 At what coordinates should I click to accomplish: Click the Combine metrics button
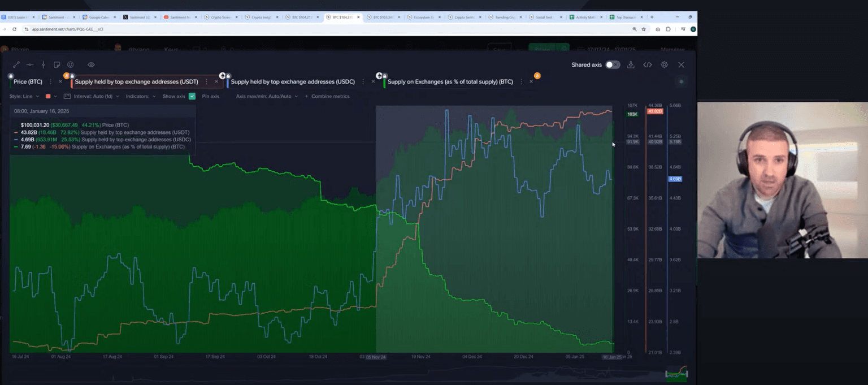point(330,97)
